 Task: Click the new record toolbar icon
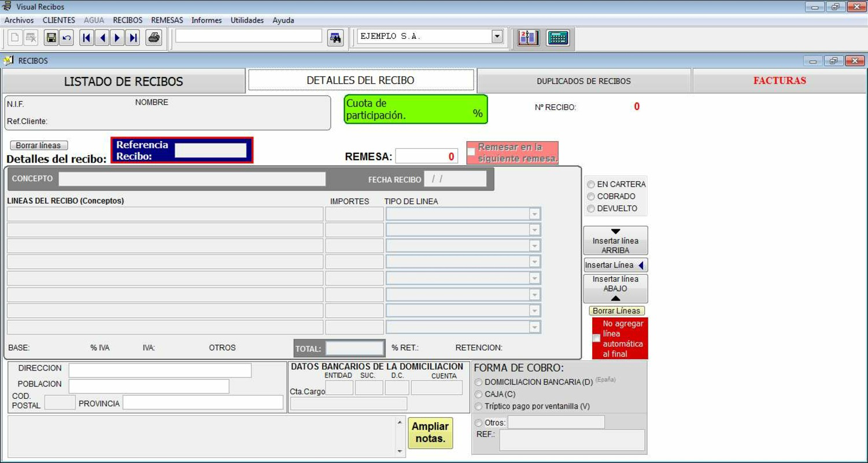[16, 38]
